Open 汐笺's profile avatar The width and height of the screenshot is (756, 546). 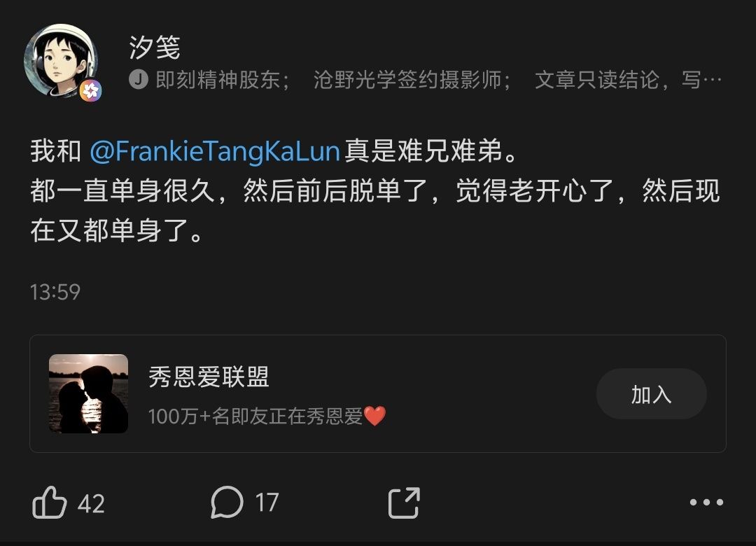[x=61, y=59]
